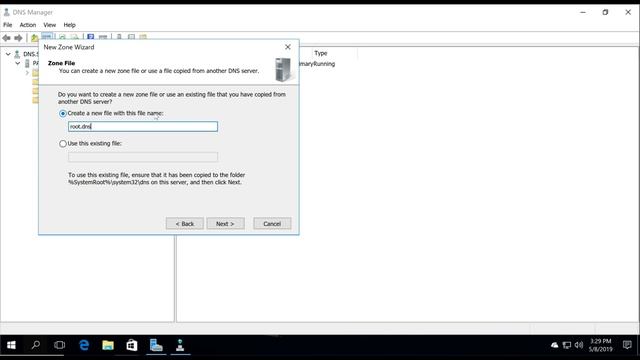Open Microsoft Store from the taskbar
Viewport: 640px width, 360px height.
point(132,345)
